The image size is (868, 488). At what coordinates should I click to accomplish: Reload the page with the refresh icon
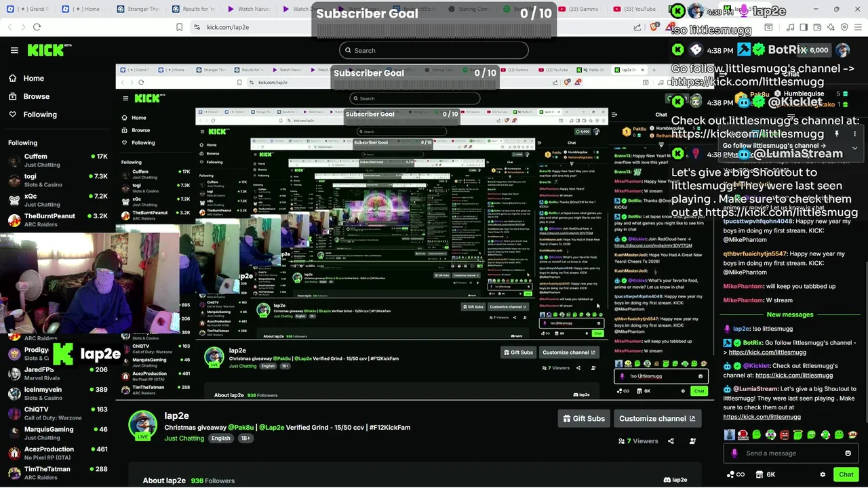coord(37,27)
